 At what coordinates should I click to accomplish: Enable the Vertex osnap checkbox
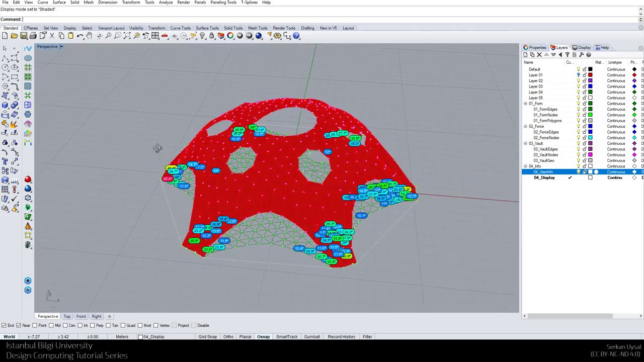tap(155, 325)
